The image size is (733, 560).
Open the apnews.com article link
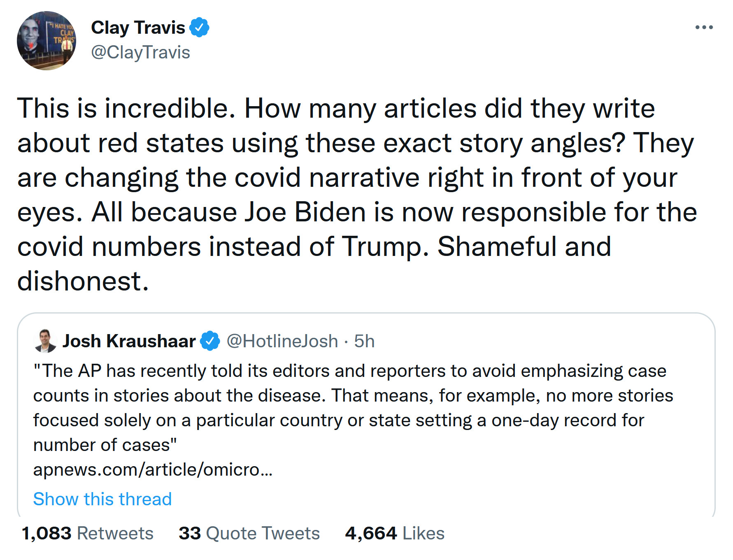[x=153, y=469]
